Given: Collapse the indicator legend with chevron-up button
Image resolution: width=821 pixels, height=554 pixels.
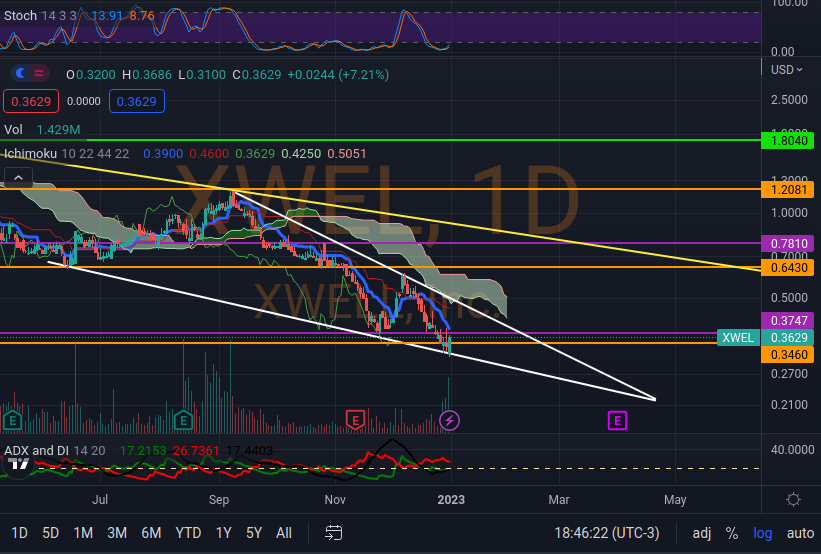Looking at the screenshot, I should point(18,178).
